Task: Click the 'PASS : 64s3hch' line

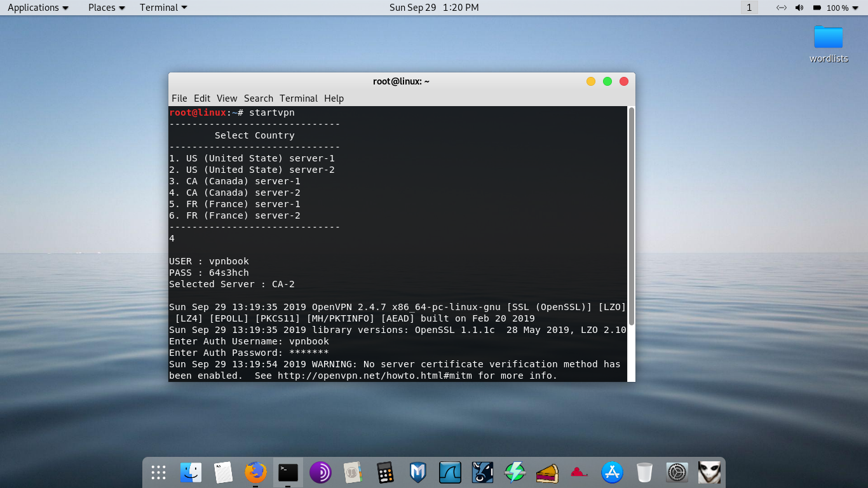Action: point(209,273)
